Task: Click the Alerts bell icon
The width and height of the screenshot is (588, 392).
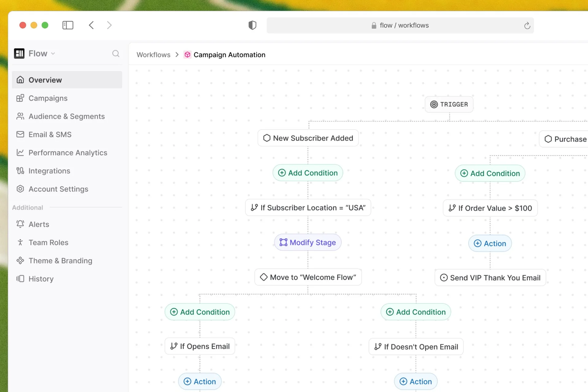Action: (x=20, y=224)
